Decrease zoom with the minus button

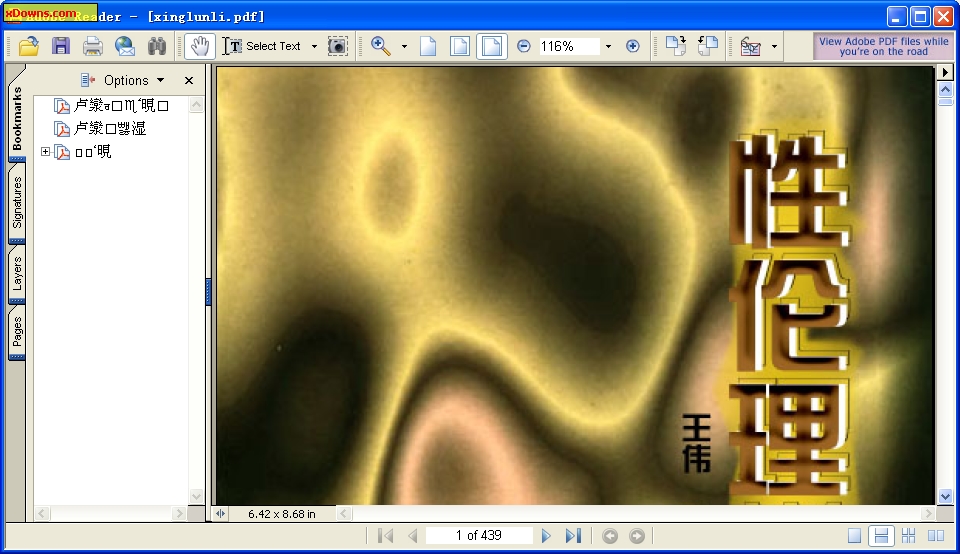pos(523,46)
